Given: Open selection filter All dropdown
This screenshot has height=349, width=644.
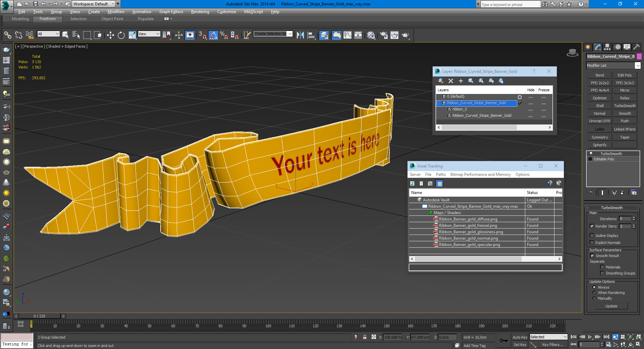Looking at the screenshot, I should coord(48,34).
